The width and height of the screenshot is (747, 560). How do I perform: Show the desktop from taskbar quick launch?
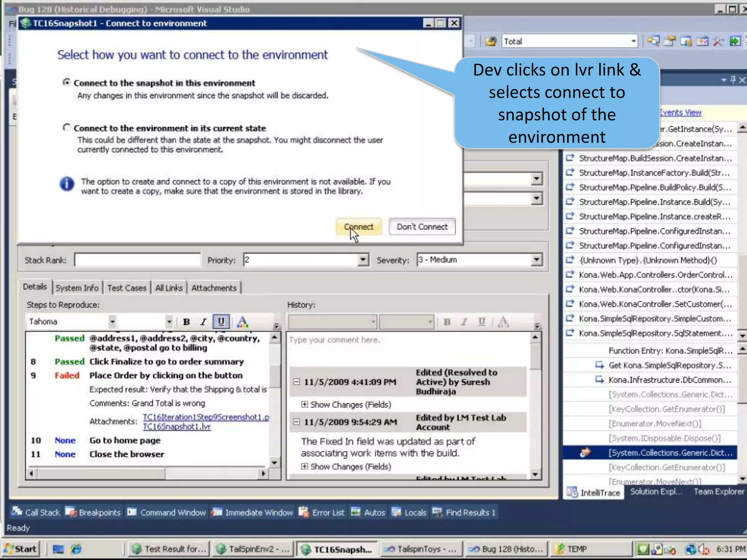pos(58,549)
